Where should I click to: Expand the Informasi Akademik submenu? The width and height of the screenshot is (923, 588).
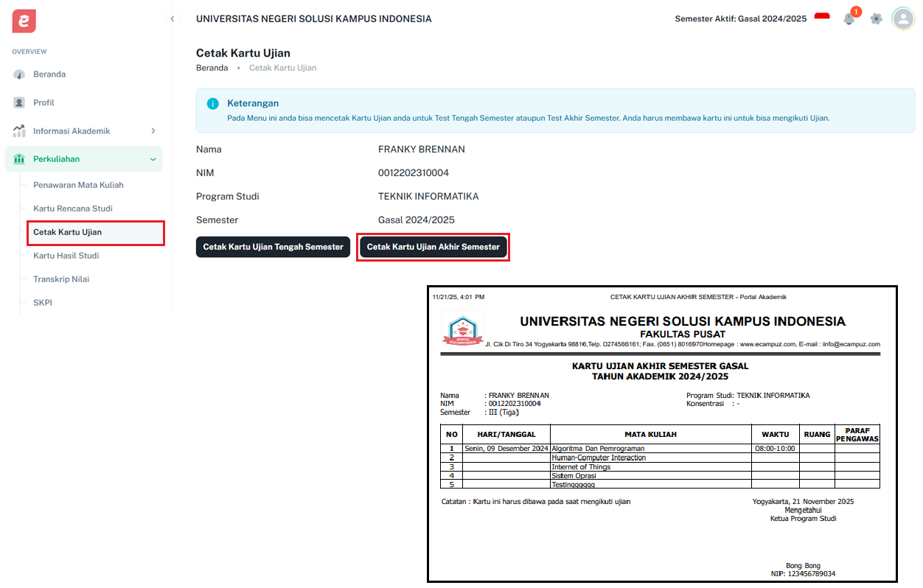[153, 130]
